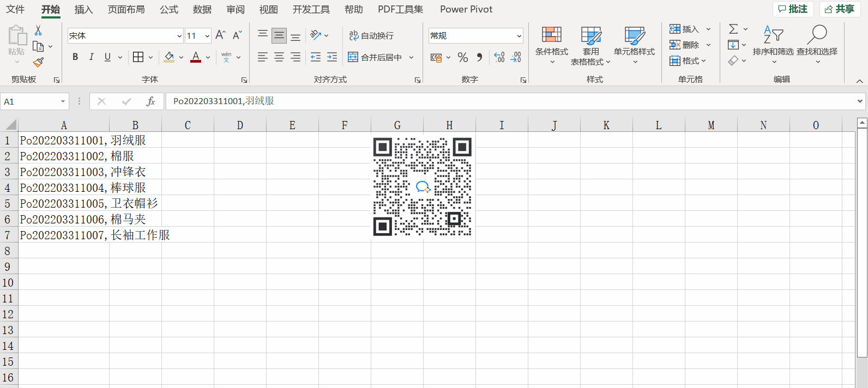Open the font name dropdown (宋体)
Image resolution: width=868 pixels, height=388 pixels.
[x=179, y=36]
